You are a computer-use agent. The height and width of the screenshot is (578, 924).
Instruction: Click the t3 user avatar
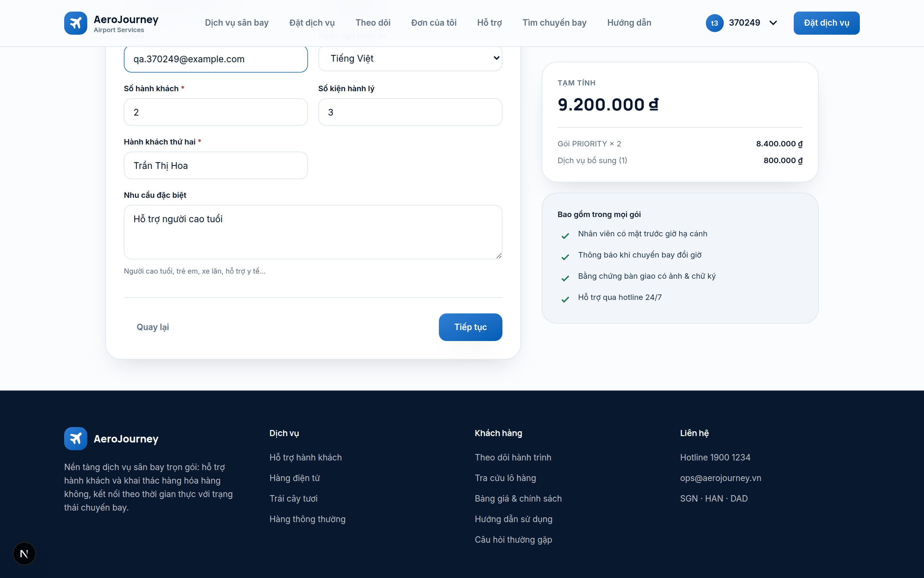point(714,23)
